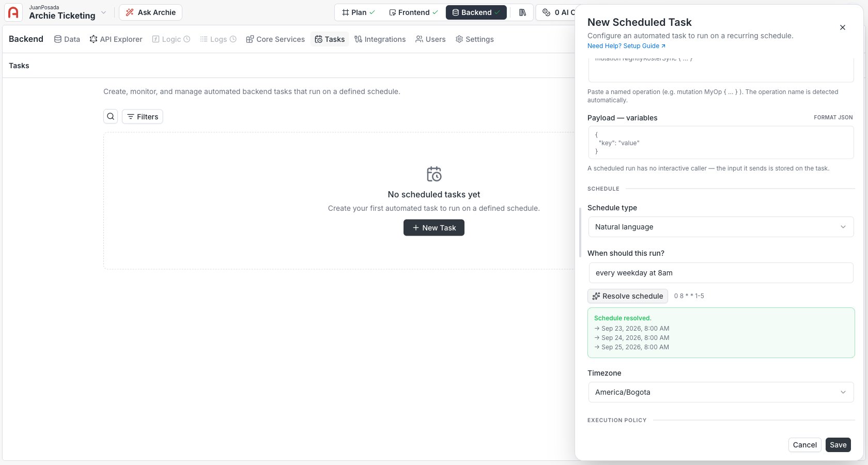The width and height of the screenshot is (868, 465).
Task: Open the library books icon in top bar
Action: [x=522, y=12]
